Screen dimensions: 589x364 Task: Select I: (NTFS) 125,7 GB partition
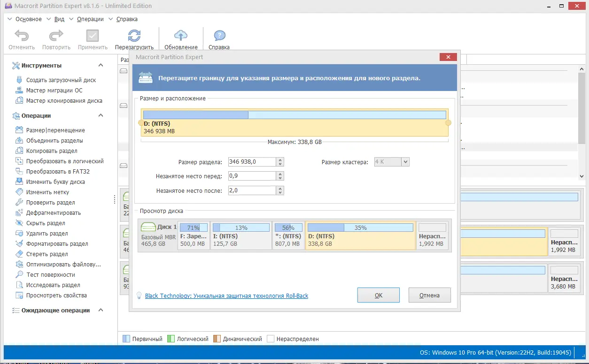pos(241,235)
